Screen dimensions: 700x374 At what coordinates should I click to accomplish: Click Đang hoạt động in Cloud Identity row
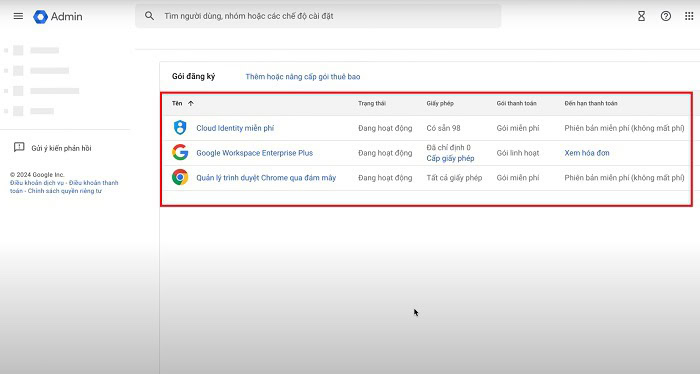click(385, 128)
